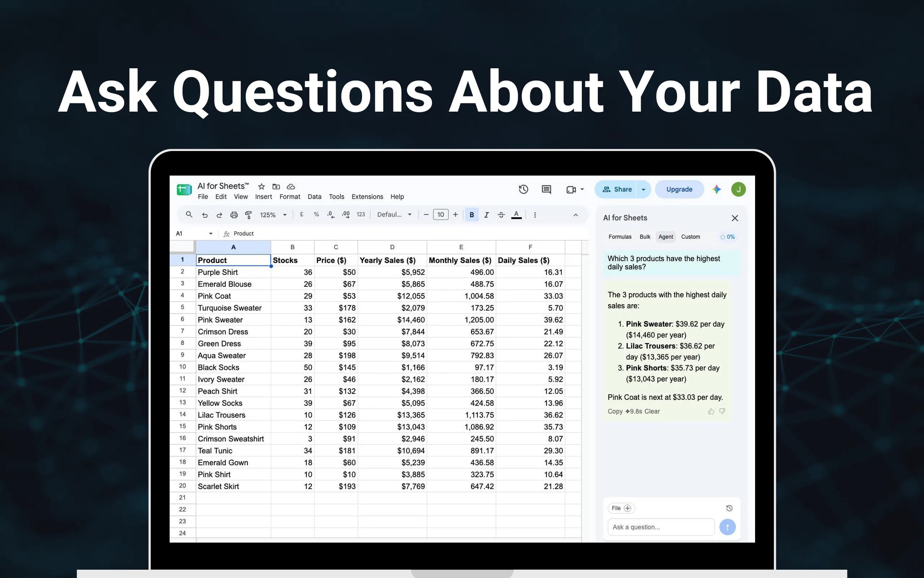The height and width of the screenshot is (578, 924).
Task: Increase font size with the plus
Action: [x=455, y=215]
